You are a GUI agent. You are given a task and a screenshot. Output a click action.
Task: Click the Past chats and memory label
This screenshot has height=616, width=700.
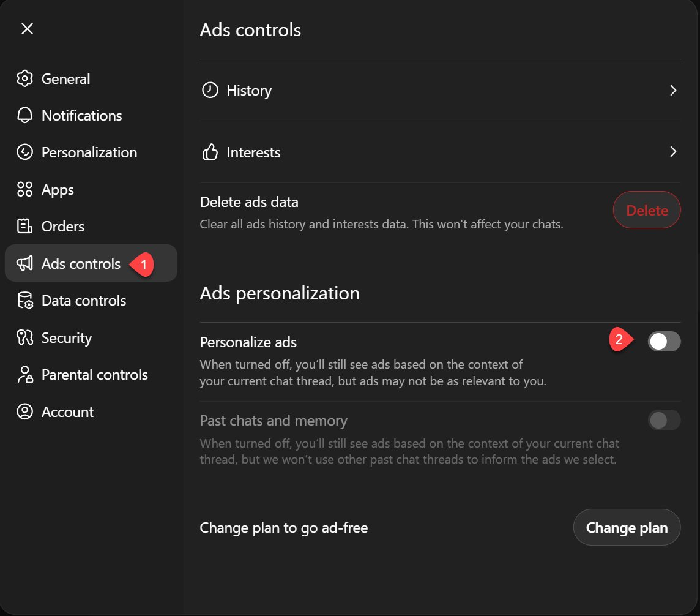coord(274,420)
